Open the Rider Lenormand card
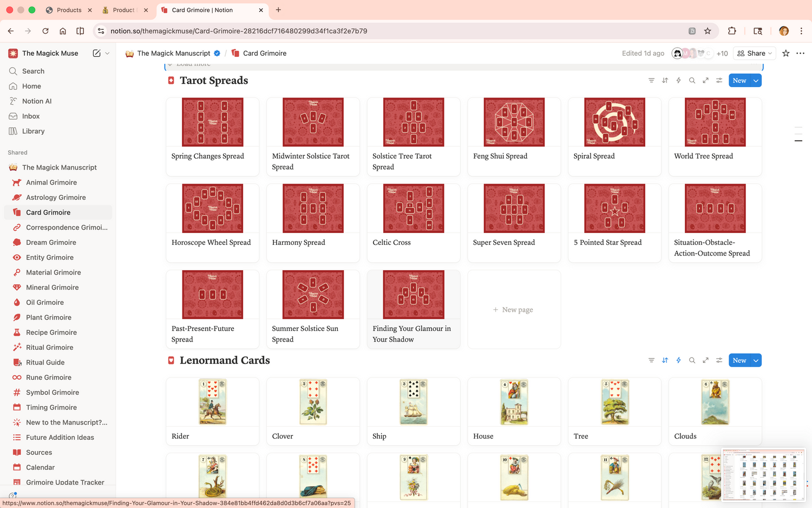The height and width of the screenshot is (508, 812). pyautogui.click(x=212, y=412)
